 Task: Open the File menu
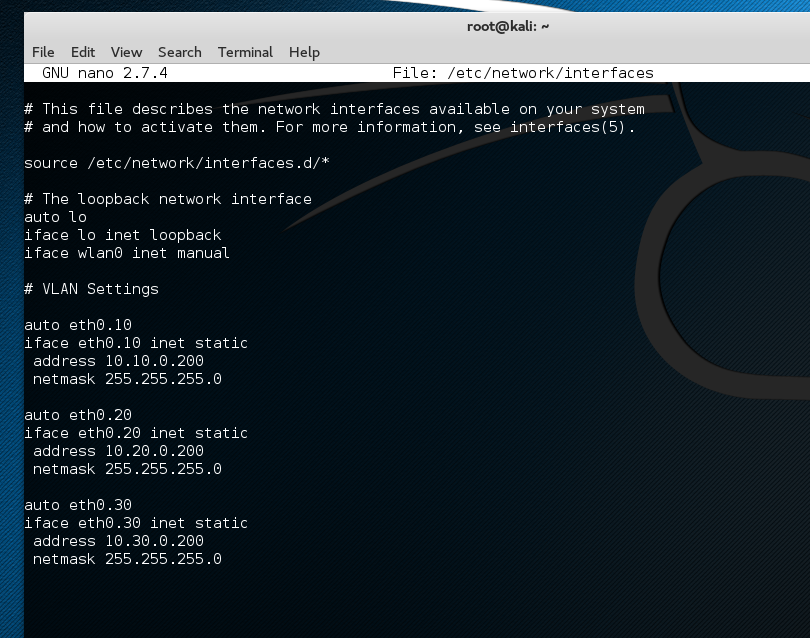pyautogui.click(x=43, y=52)
